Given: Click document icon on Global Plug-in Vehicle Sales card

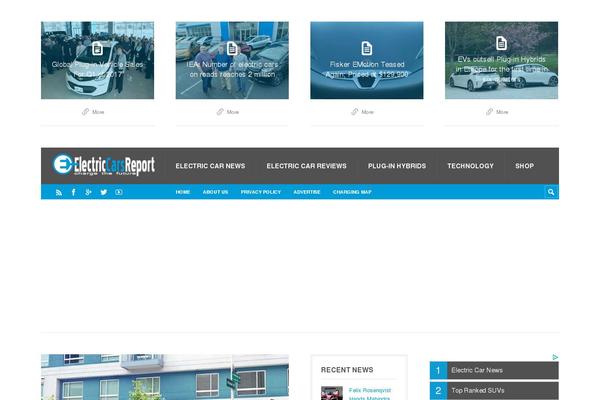Looking at the screenshot, I should [98, 49].
